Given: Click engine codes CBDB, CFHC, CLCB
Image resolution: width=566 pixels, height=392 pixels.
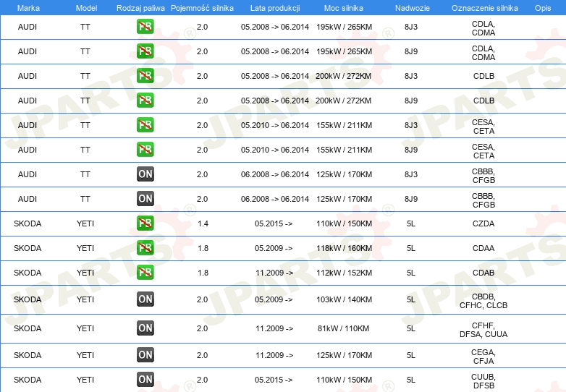Looking at the screenshot, I should pos(483,301).
